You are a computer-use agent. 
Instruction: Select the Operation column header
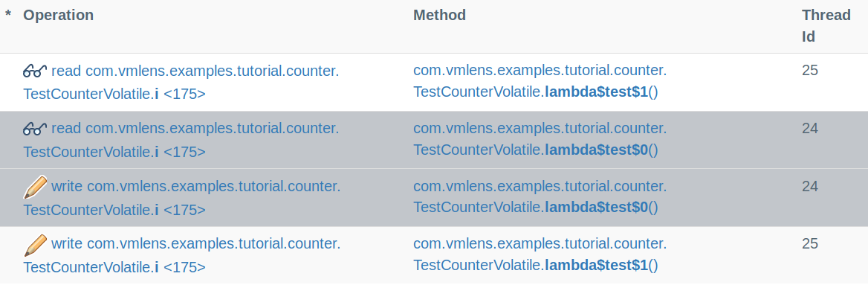click(58, 15)
